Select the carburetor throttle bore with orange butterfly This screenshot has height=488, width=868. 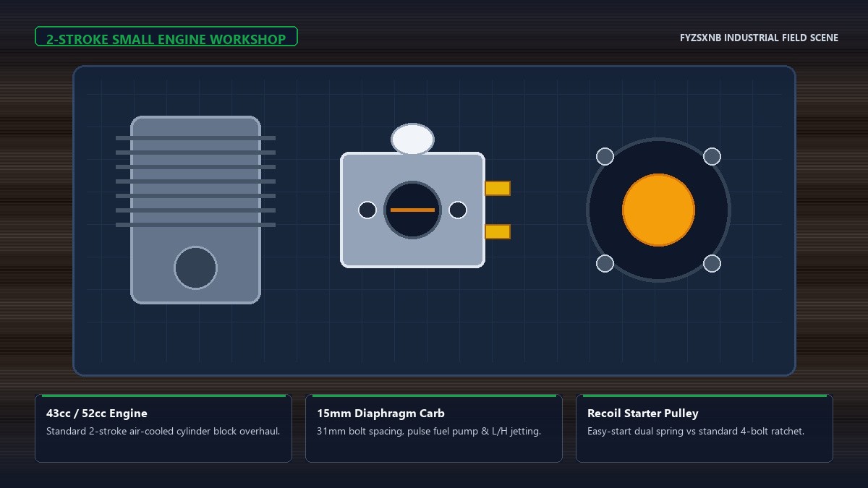(412, 210)
